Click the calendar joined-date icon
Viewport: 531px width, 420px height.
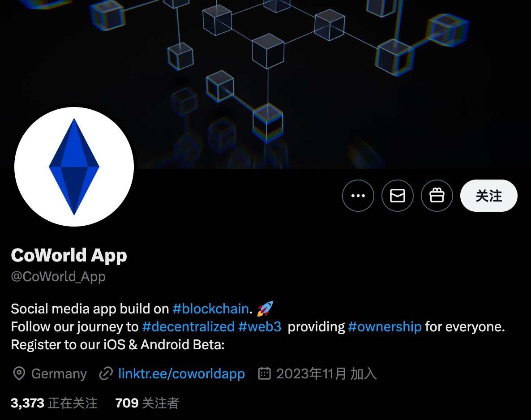[265, 373]
